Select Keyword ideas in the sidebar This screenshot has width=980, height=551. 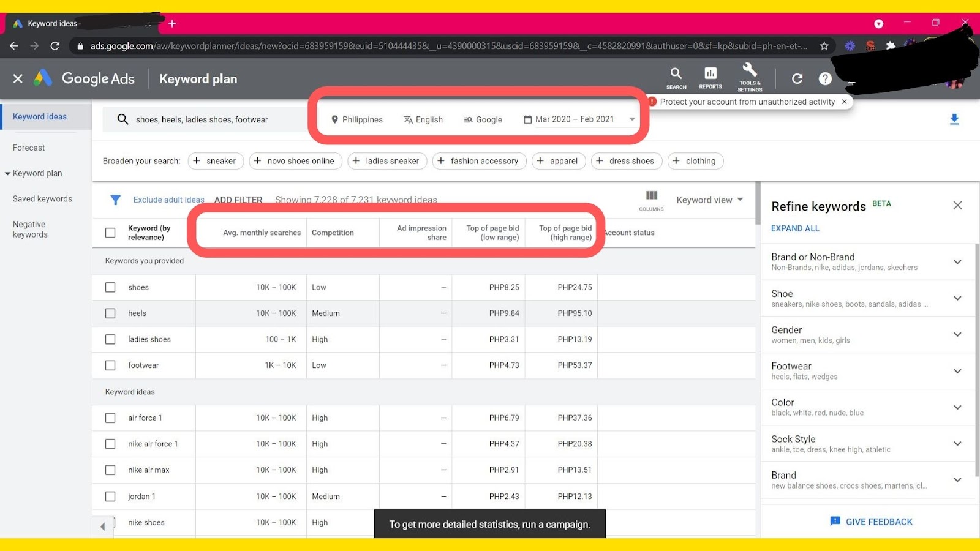tap(40, 117)
